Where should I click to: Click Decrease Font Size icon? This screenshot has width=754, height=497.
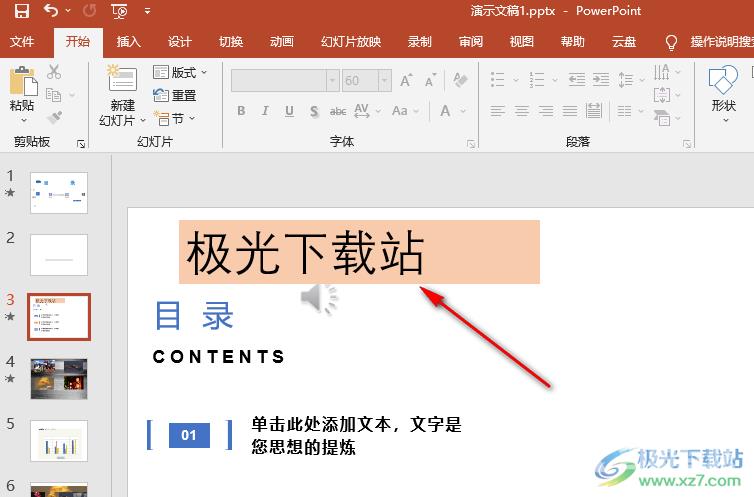pos(430,80)
